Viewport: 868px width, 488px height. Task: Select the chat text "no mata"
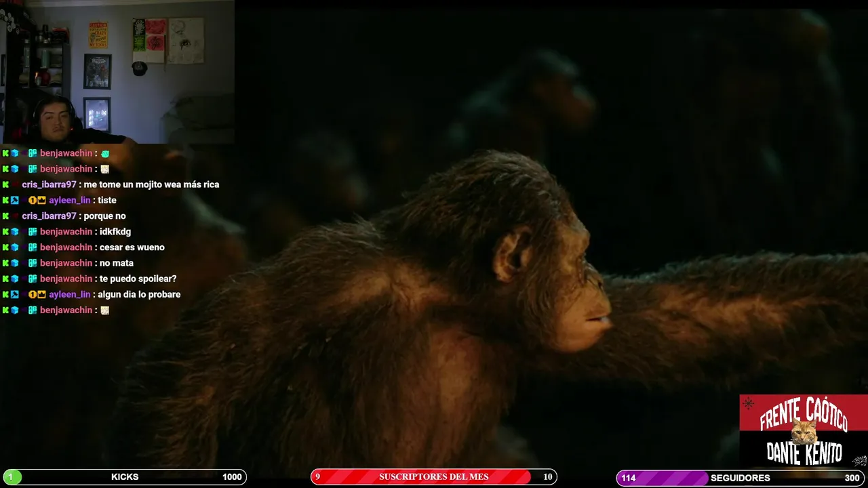pos(117,263)
